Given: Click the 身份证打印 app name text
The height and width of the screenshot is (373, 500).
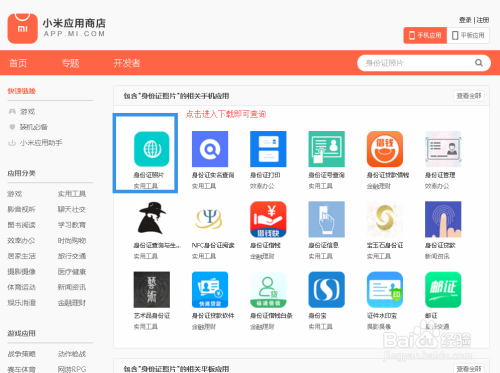Looking at the screenshot, I should click(265, 175).
